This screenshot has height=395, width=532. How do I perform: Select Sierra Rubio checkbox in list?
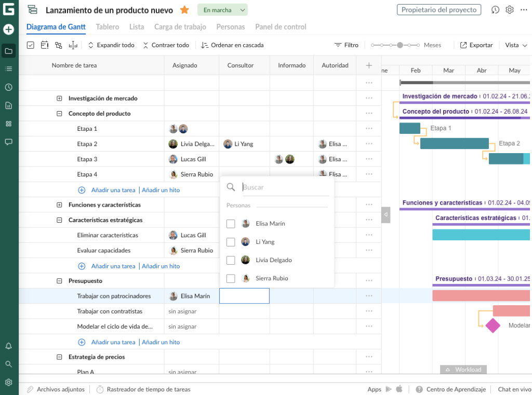[x=231, y=279]
